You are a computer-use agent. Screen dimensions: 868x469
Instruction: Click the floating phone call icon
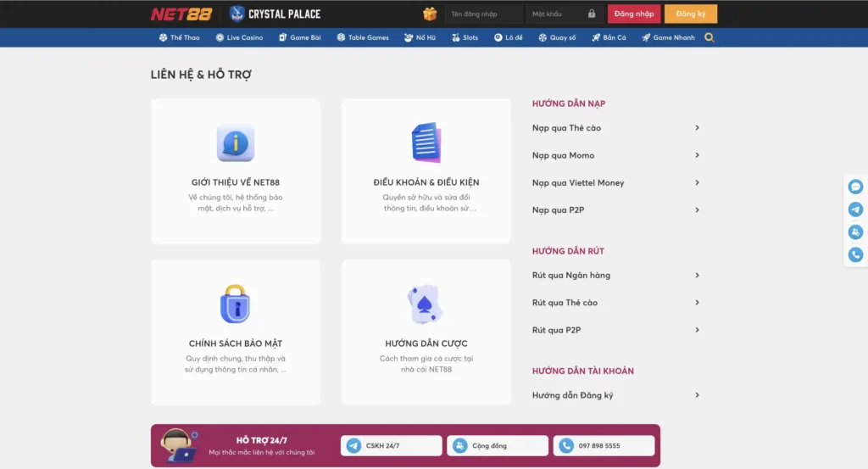855,254
